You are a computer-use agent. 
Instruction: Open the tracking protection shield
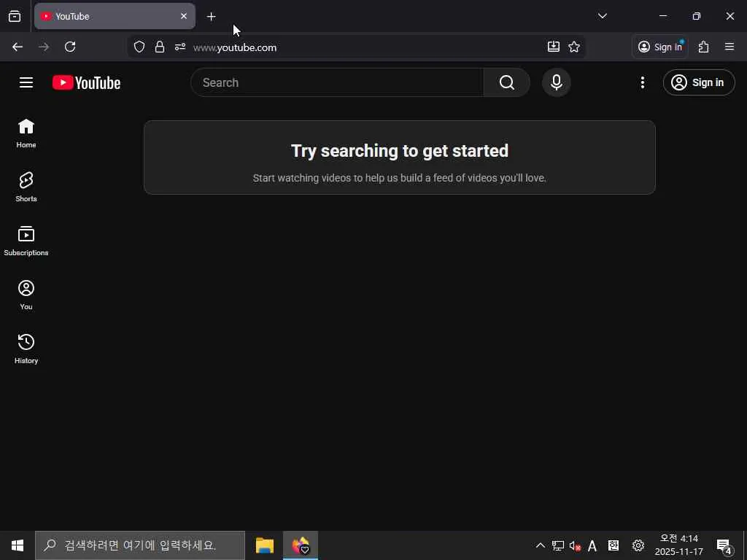[139, 47]
